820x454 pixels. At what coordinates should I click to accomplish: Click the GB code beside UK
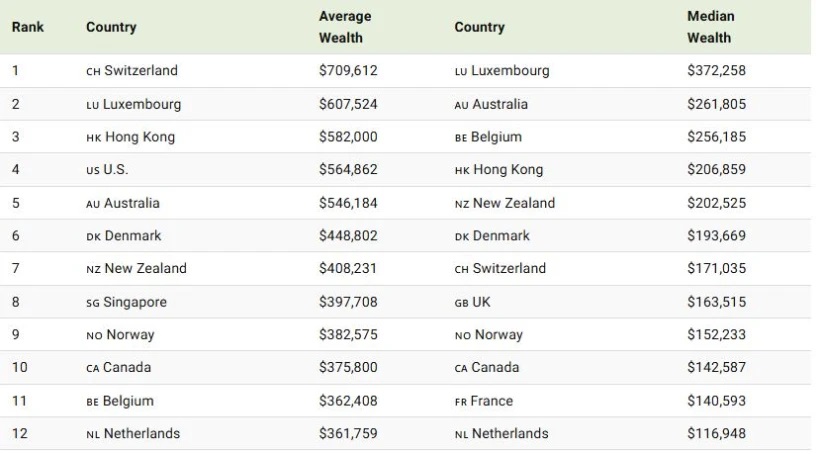tap(461, 303)
